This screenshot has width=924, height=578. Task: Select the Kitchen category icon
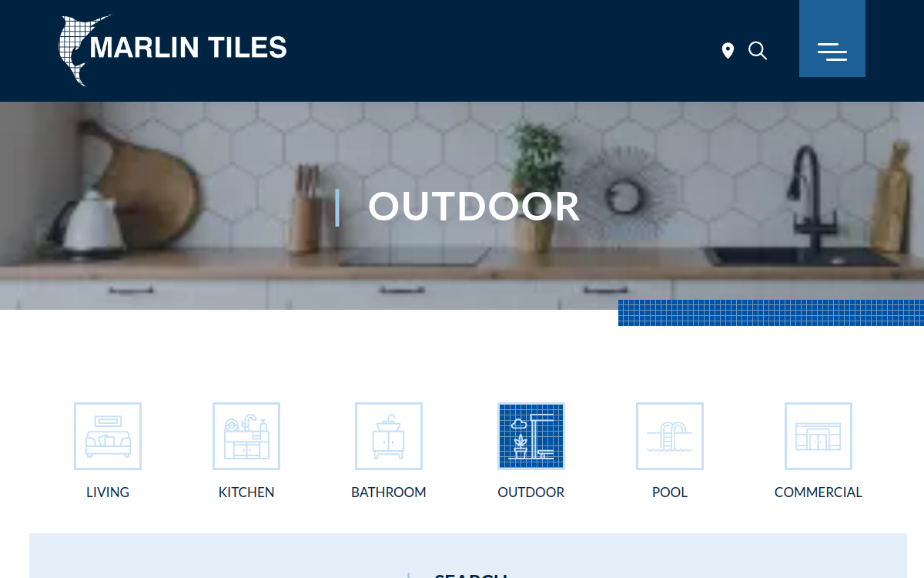246,436
